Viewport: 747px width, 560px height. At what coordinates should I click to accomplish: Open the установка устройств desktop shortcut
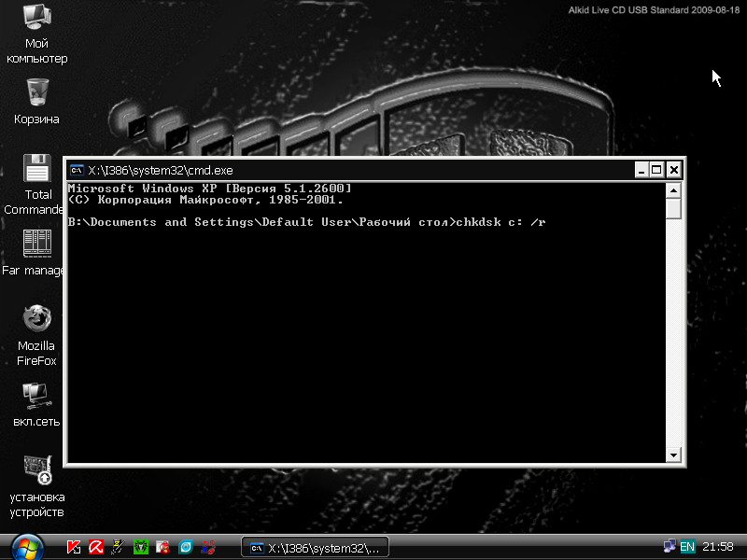[37, 486]
